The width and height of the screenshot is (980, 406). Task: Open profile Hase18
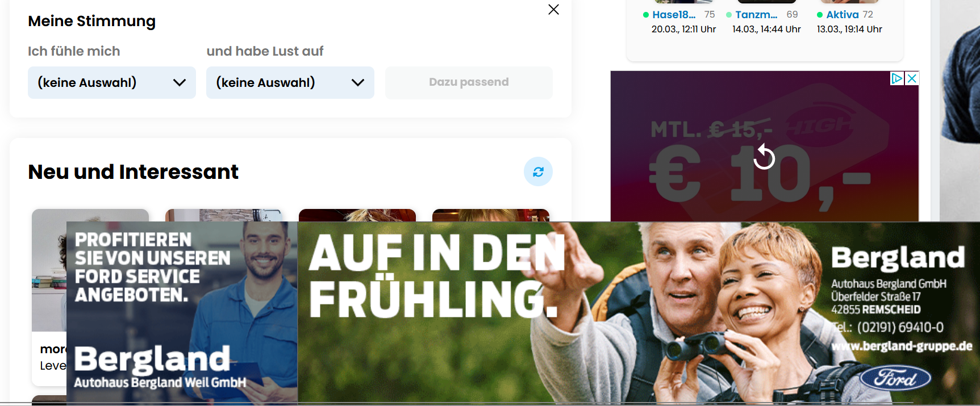pos(674,15)
